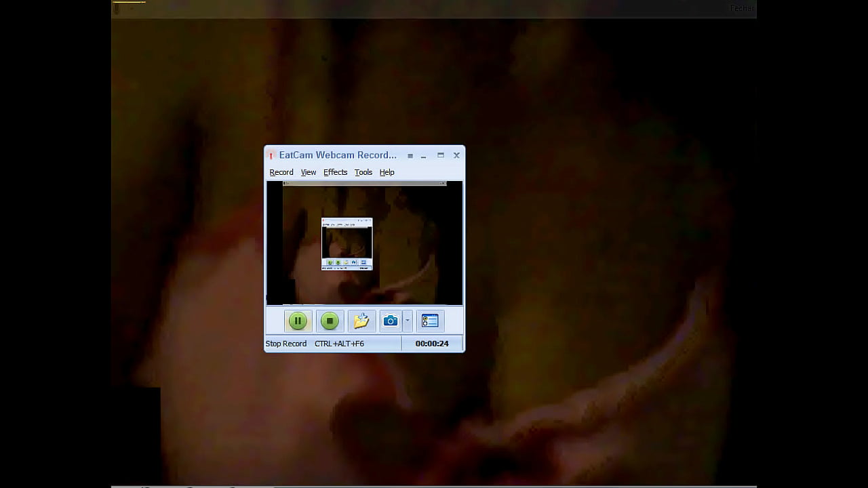Open the Help menu
868x488 pixels.
tap(387, 172)
